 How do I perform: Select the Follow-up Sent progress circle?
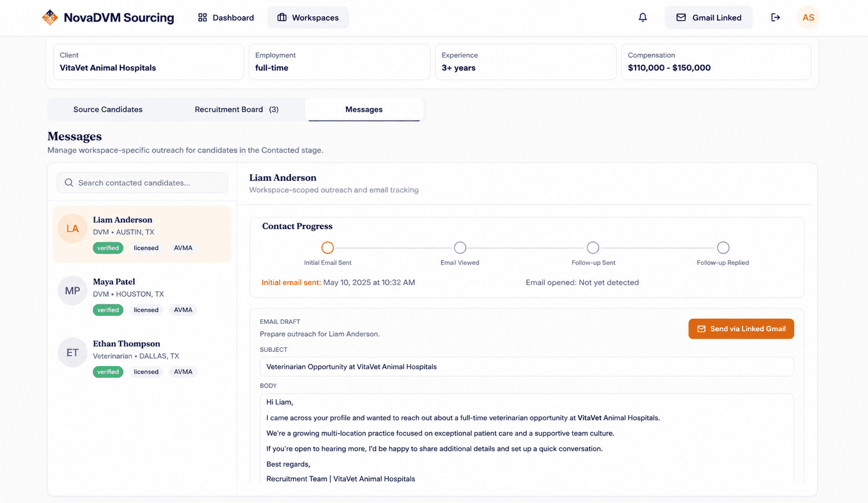pos(593,248)
